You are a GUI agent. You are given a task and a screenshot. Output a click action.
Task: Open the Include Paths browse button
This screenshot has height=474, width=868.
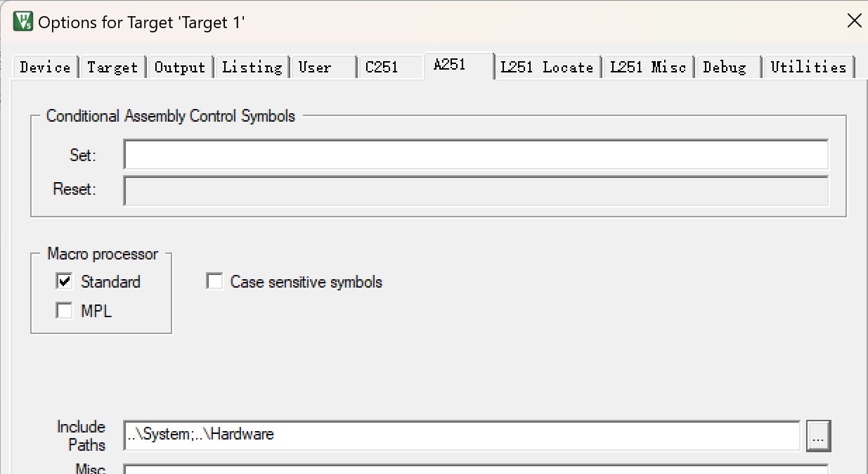(818, 436)
